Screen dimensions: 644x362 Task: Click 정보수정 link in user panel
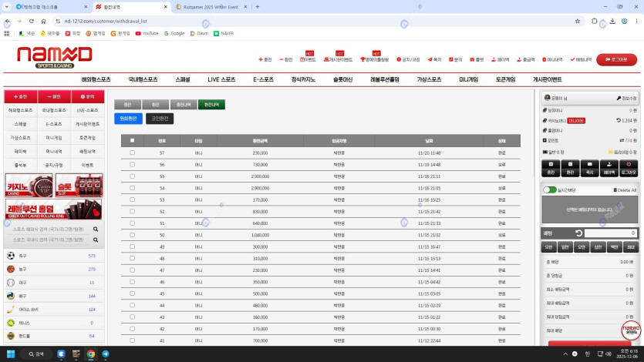click(627, 99)
